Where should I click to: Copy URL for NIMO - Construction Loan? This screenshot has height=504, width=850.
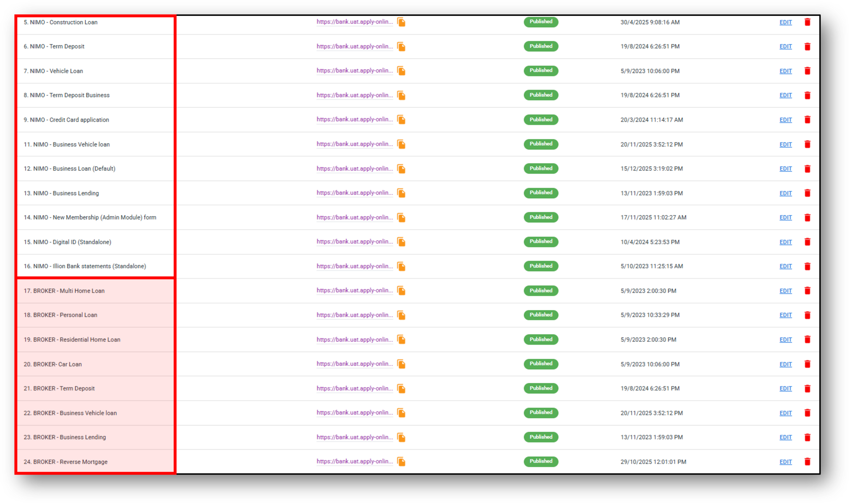(401, 22)
